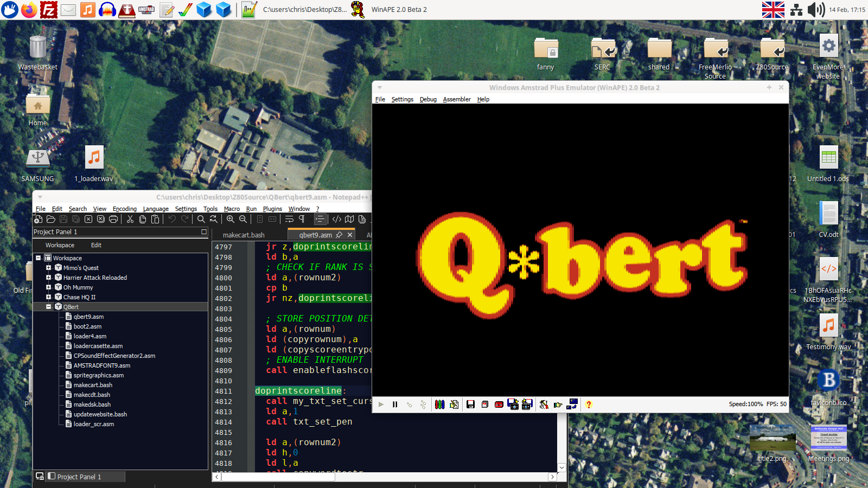The height and width of the screenshot is (488, 868).
Task: Click the red cassette tape icon in WinAPE
Action: (x=499, y=404)
